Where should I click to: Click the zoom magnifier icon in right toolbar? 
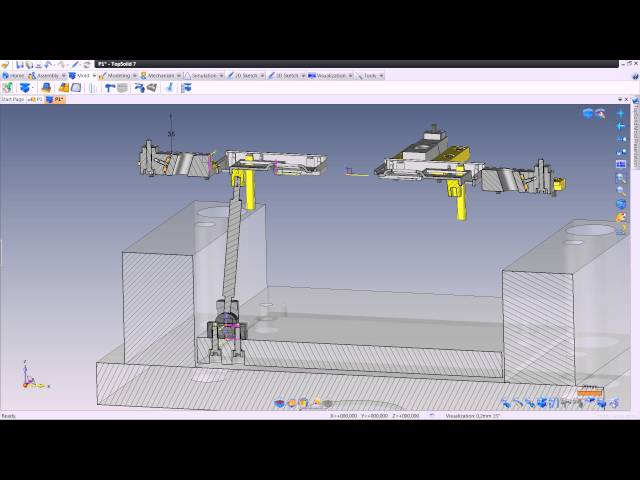coord(621,177)
